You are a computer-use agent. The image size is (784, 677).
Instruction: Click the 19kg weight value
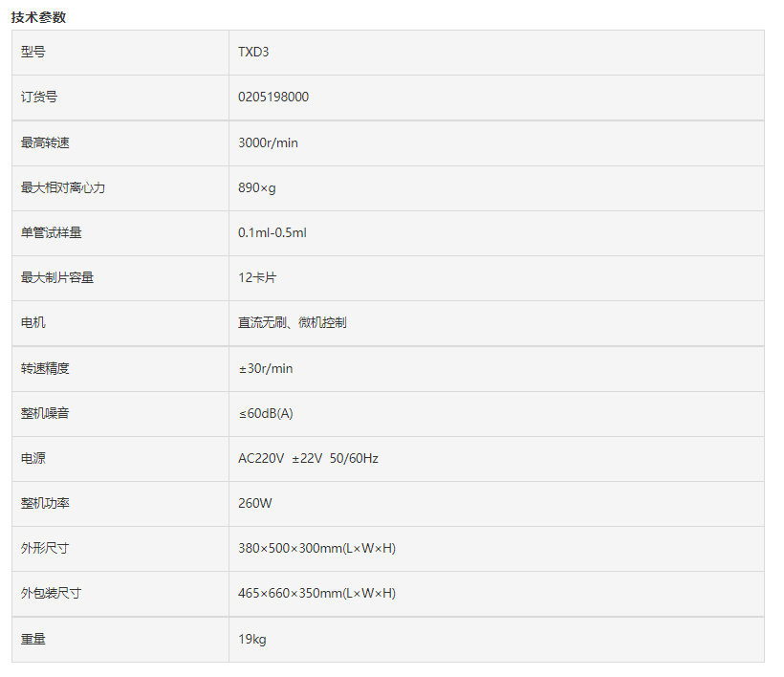point(252,639)
